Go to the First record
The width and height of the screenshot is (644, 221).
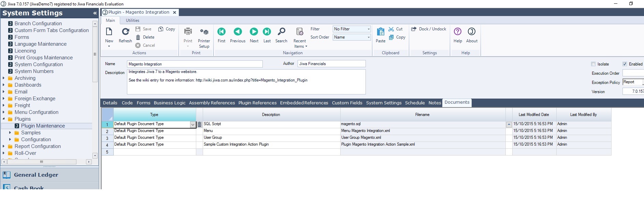coord(221,32)
